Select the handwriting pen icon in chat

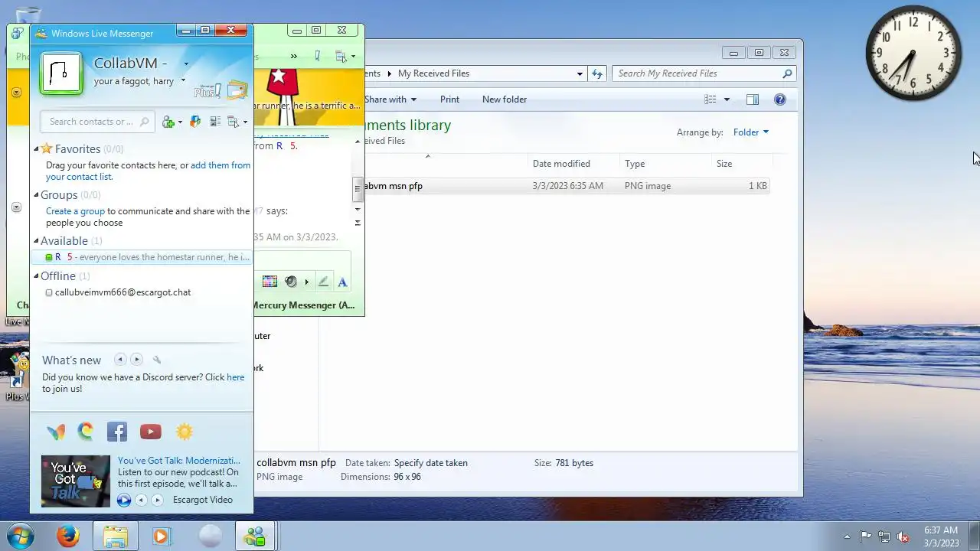tap(323, 282)
